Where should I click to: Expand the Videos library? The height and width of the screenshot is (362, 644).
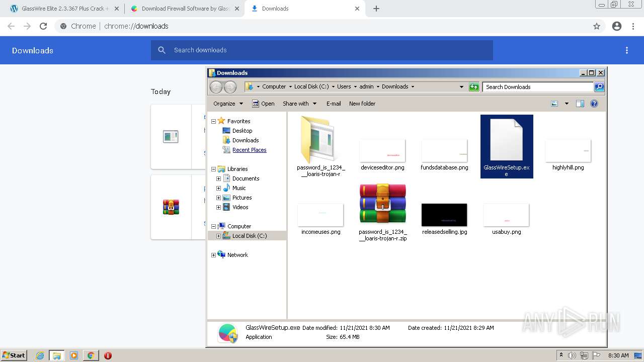click(218, 207)
